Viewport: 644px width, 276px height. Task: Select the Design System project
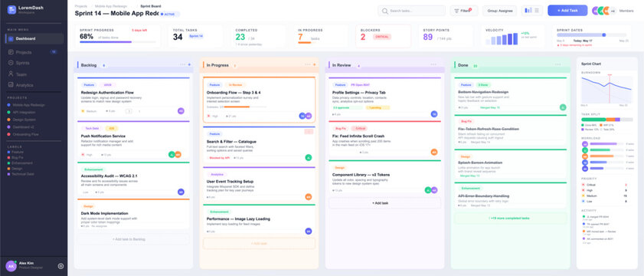(21, 120)
